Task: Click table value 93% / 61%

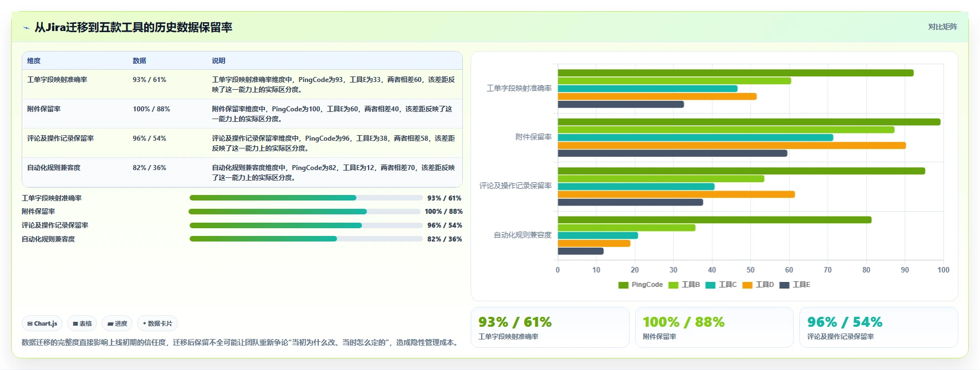Action: coord(150,80)
